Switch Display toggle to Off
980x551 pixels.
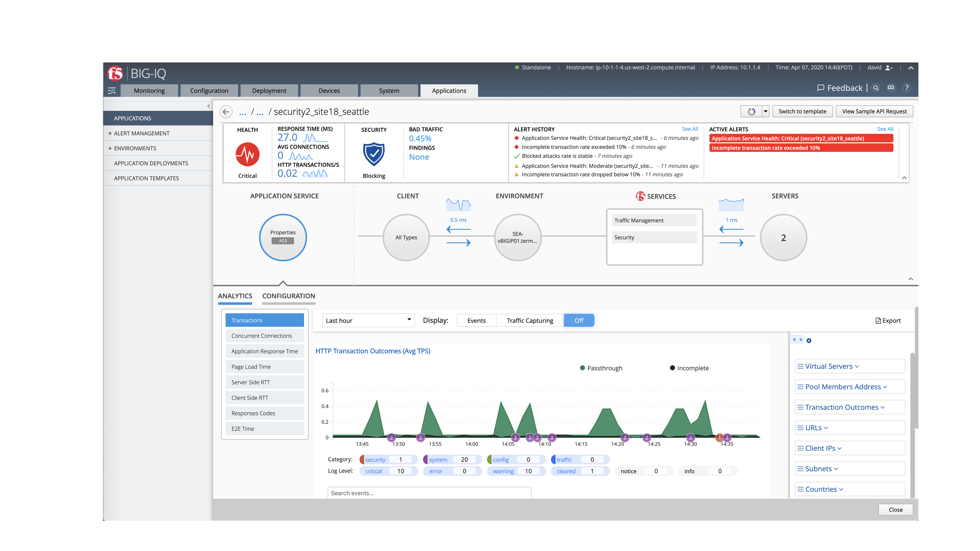click(578, 320)
